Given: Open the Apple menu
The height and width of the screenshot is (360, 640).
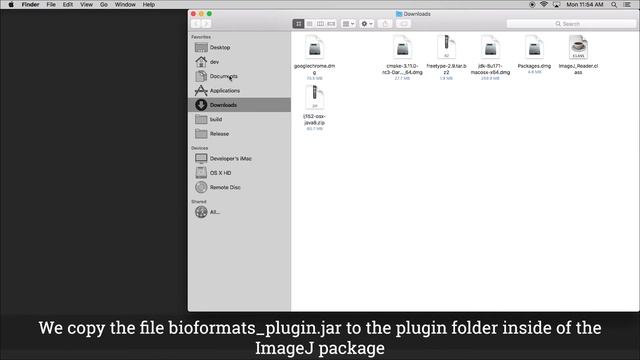Looking at the screenshot, I should (11, 4).
